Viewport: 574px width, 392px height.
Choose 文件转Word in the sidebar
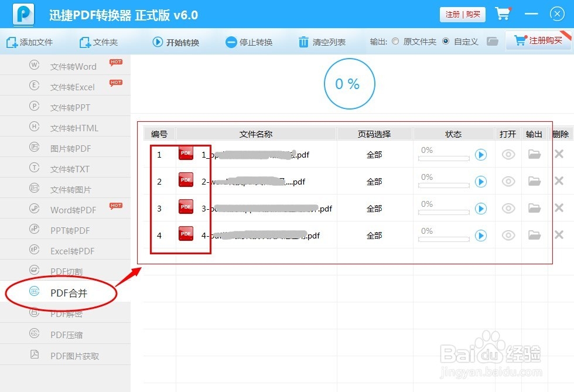65,66
